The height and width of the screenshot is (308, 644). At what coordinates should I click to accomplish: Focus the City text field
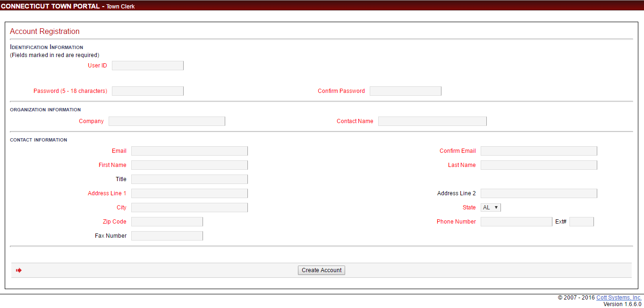(189, 208)
